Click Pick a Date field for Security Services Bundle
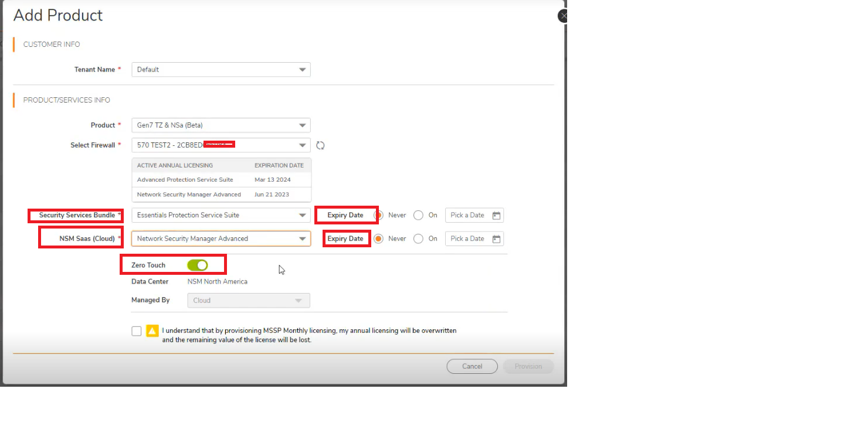 (x=467, y=216)
